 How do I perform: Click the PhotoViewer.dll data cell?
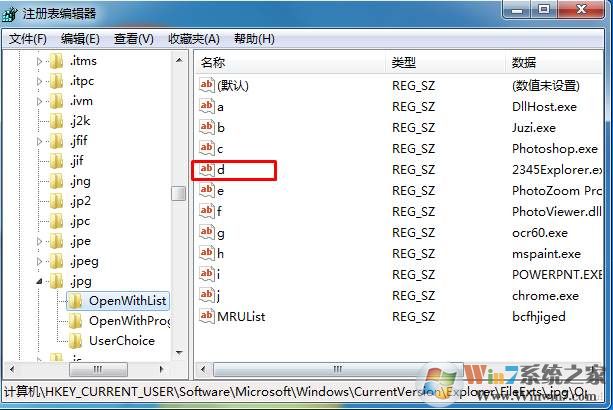click(557, 212)
